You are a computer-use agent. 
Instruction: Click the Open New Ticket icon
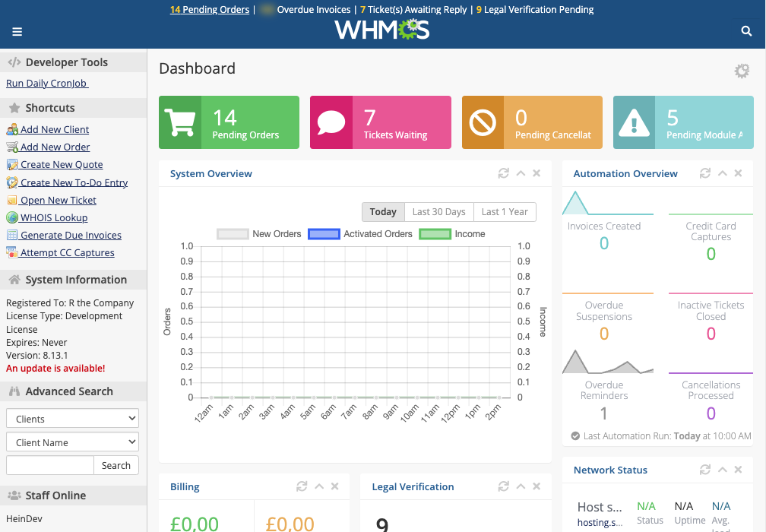coord(12,201)
